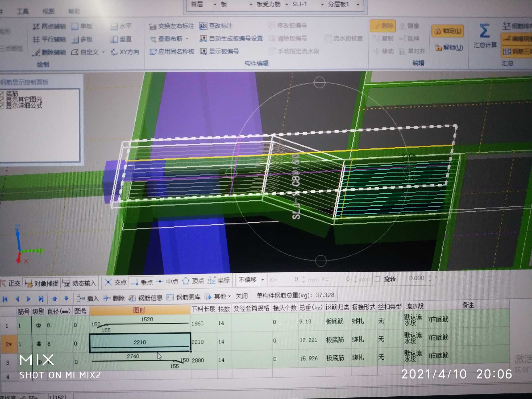Move rebar row down

tap(66, 298)
